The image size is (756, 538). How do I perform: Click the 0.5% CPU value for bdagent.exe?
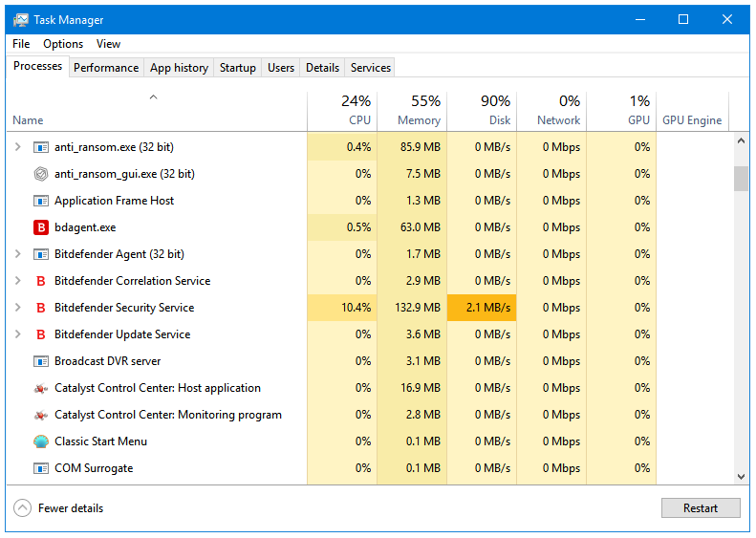(x=358, y=227)
